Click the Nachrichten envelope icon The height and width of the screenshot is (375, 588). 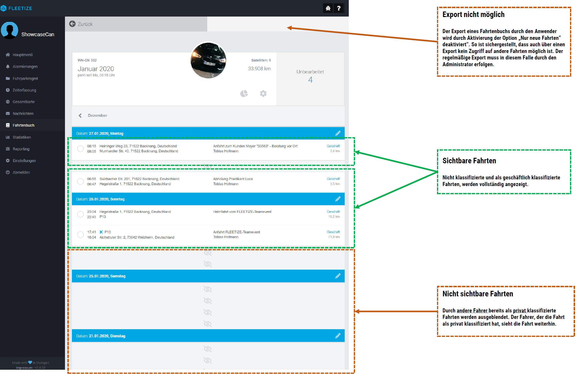point(8,114)
